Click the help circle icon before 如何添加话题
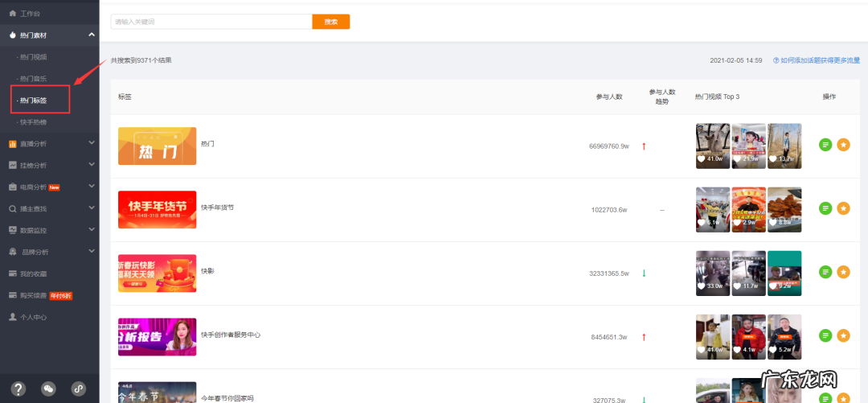868x403 pixels. click(x=776, y=60)
